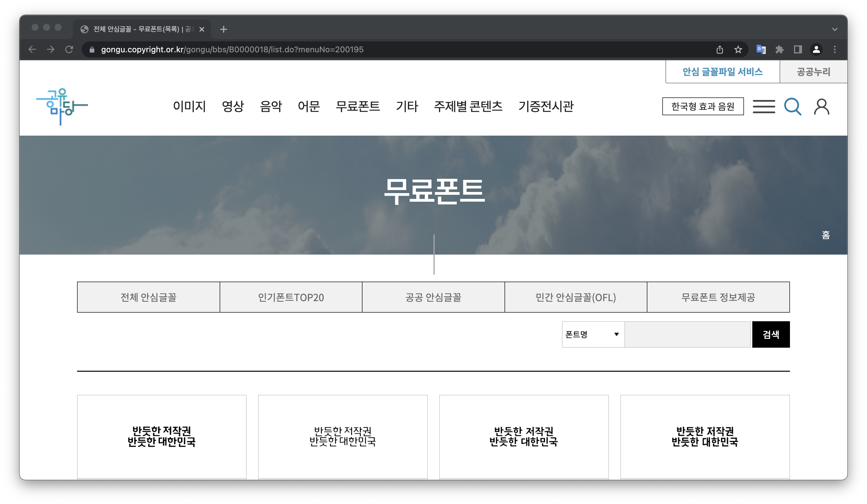Click the font search text field

click(x=687, y=334)
